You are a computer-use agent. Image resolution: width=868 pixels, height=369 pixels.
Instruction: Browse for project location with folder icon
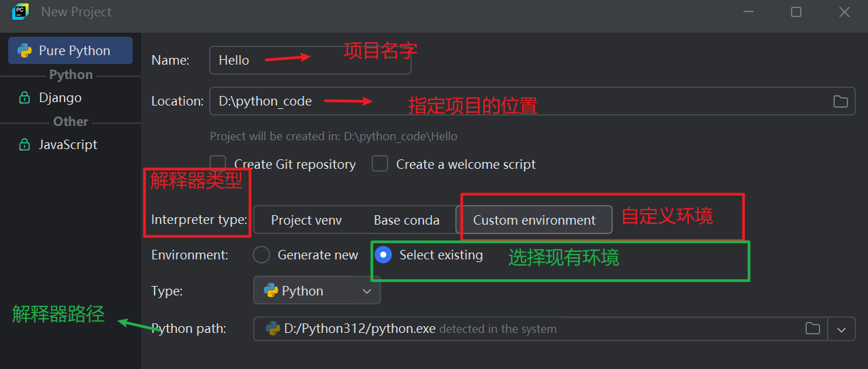click(x=841, y=101)
